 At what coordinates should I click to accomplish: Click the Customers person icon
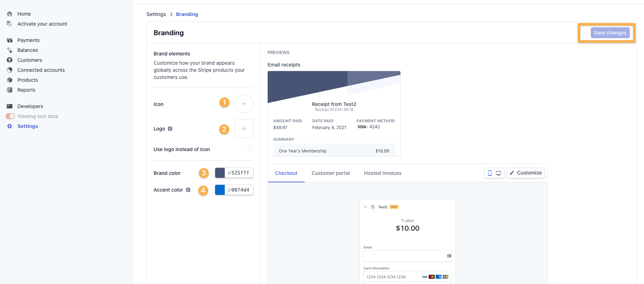tap(10, 60)
